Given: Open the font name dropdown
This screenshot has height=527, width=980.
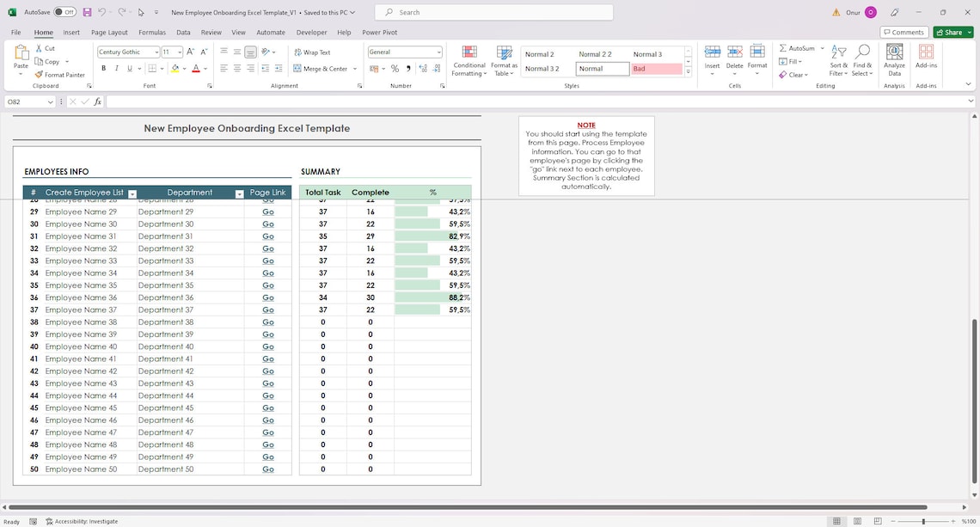Looking at the screenshot, I should (157, 52).
